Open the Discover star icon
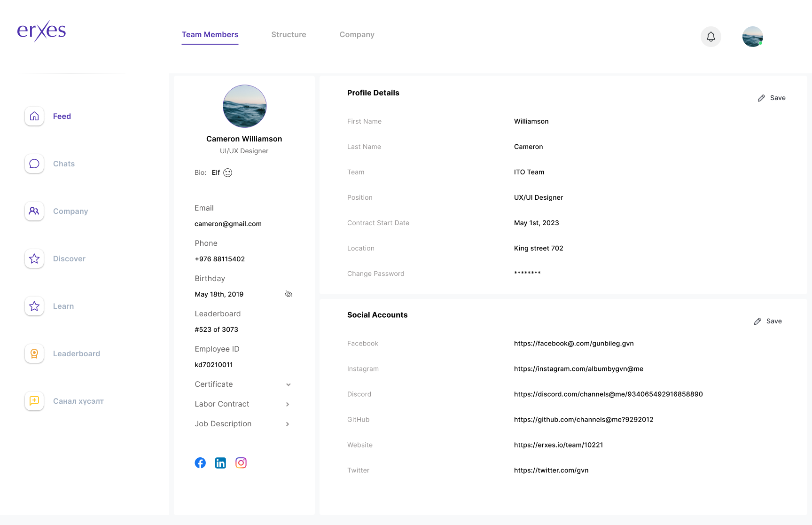The image size is (812, 525). [x=34, y=259]
